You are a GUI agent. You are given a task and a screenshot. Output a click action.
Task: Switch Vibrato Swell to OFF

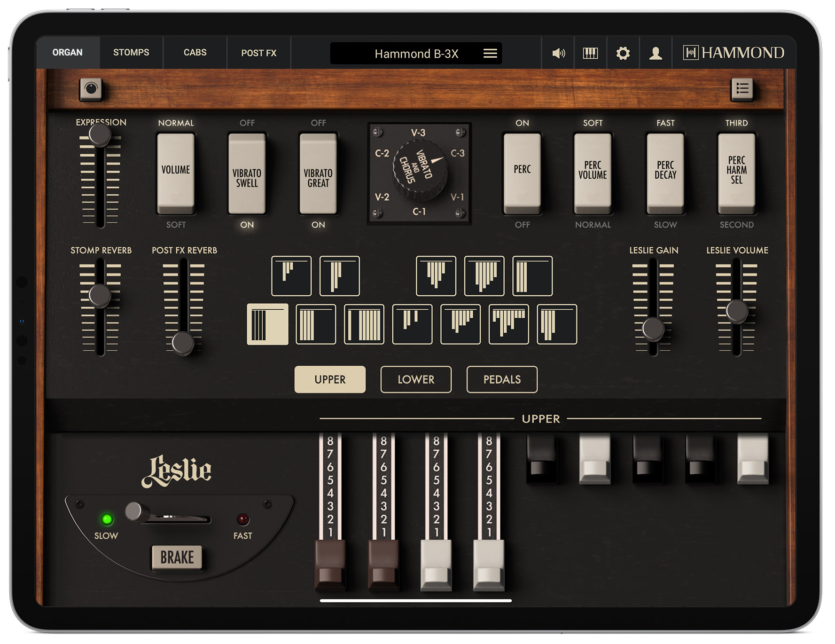pos(247,150)
